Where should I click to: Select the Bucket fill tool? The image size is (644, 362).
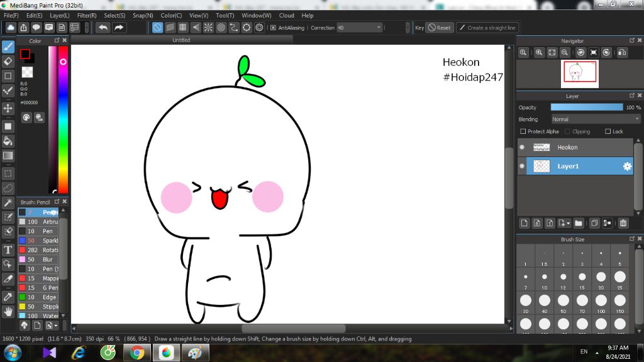click(x=8, y=141)
